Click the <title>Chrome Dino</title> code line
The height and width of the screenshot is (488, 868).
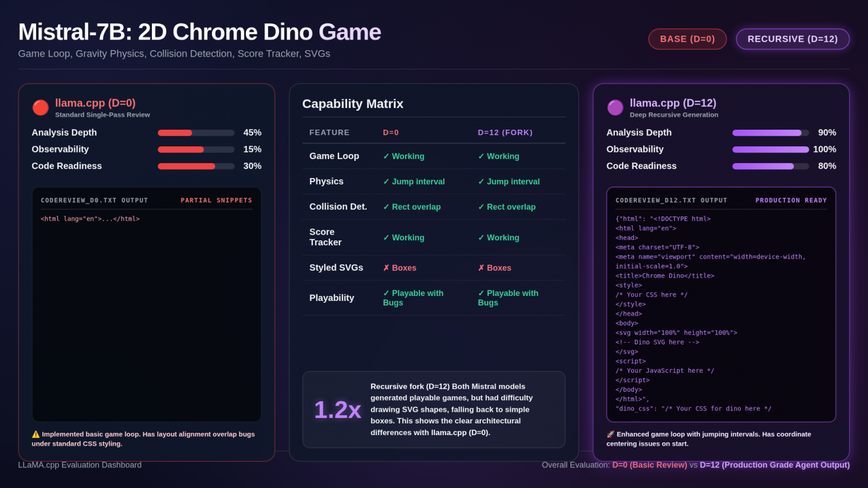tap(665, 276)
